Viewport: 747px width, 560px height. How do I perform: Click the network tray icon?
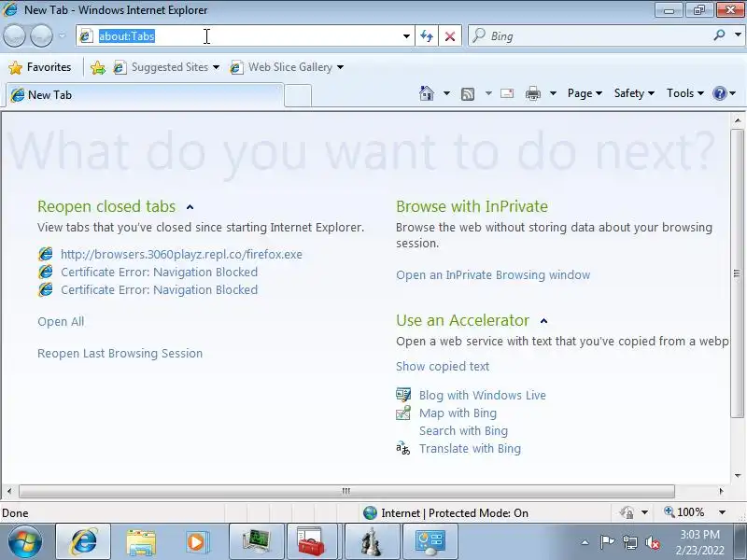pos(629,542)
